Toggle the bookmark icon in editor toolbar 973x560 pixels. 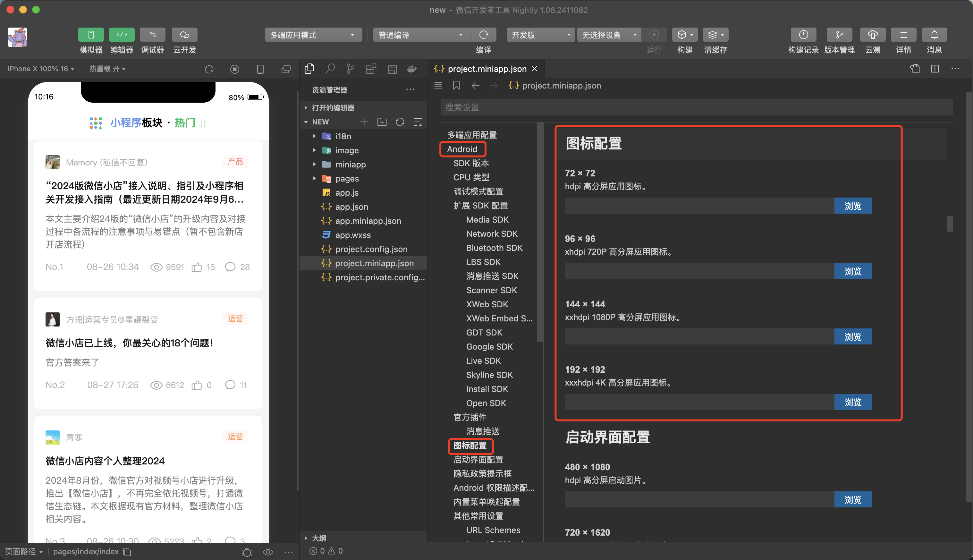(x=456, y=85)
